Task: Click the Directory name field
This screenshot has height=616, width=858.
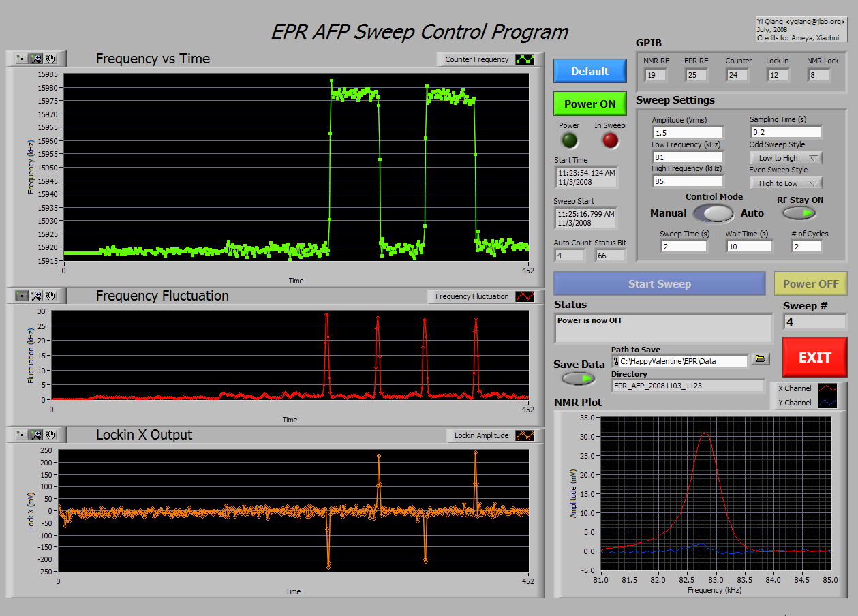Action: click(x=688, y=386)
